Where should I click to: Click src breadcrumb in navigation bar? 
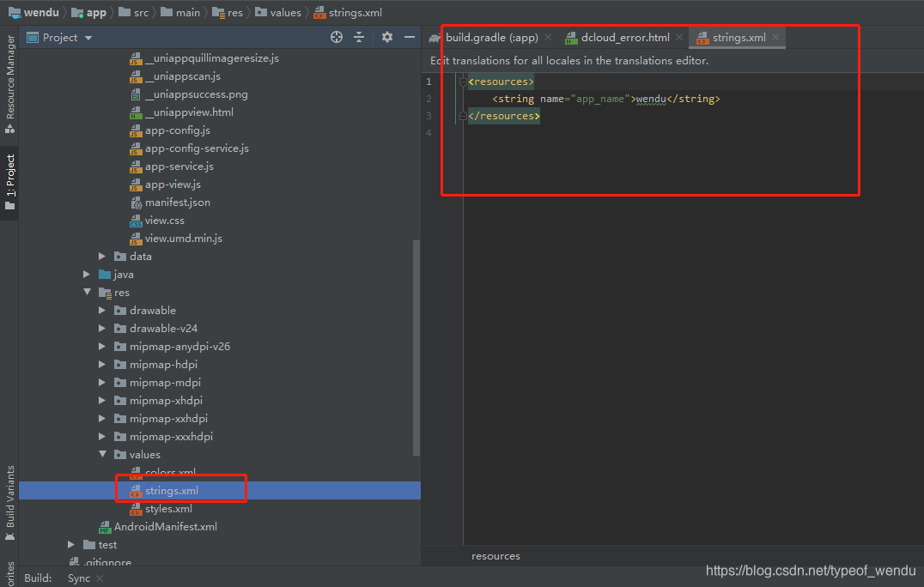coord(134,12)
